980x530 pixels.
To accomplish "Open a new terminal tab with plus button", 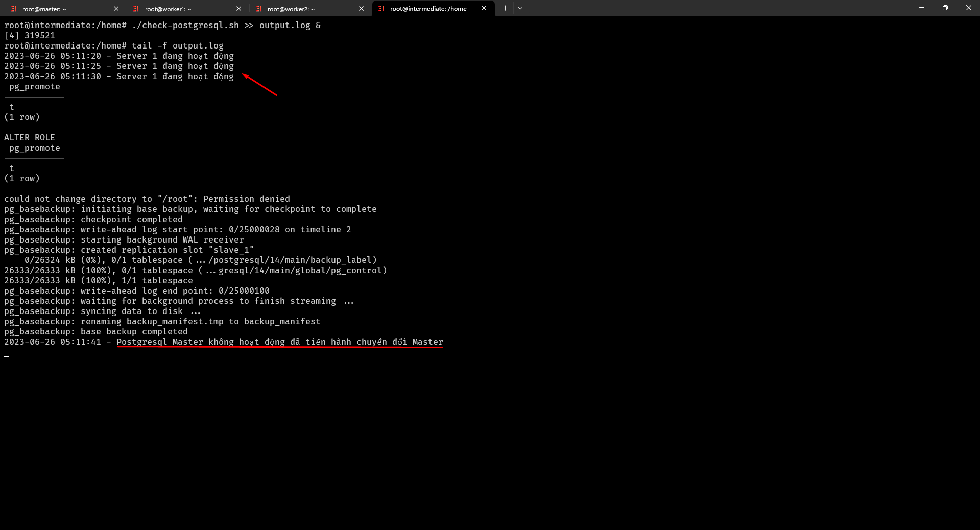I will click(505, 8).
